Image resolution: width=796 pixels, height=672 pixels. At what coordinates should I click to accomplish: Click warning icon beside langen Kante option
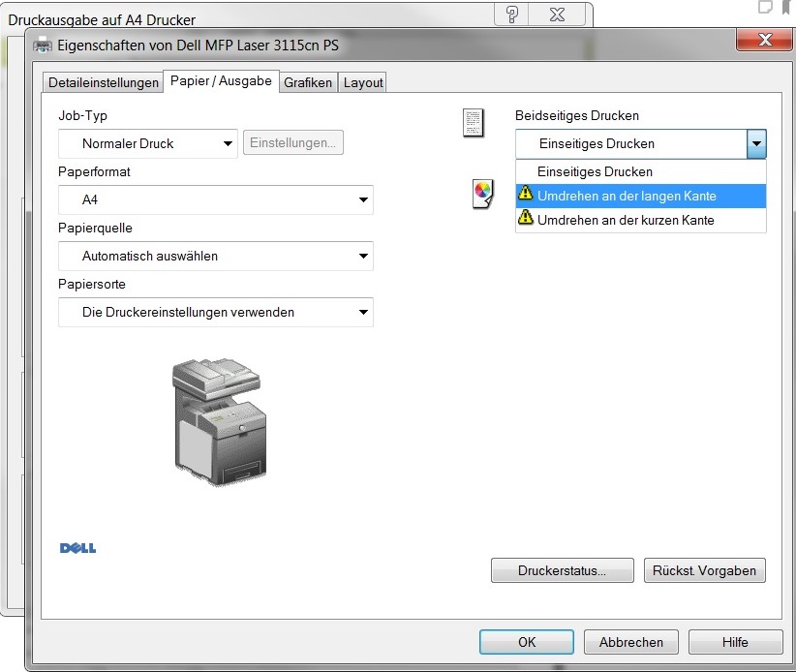(x=526, y=194)
